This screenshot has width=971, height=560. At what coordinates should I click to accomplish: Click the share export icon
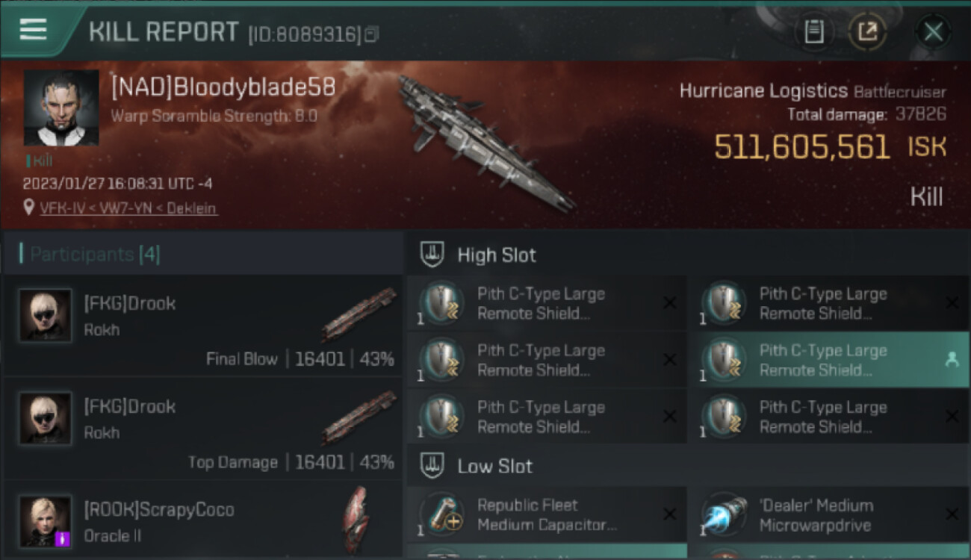tap(866, 31)
